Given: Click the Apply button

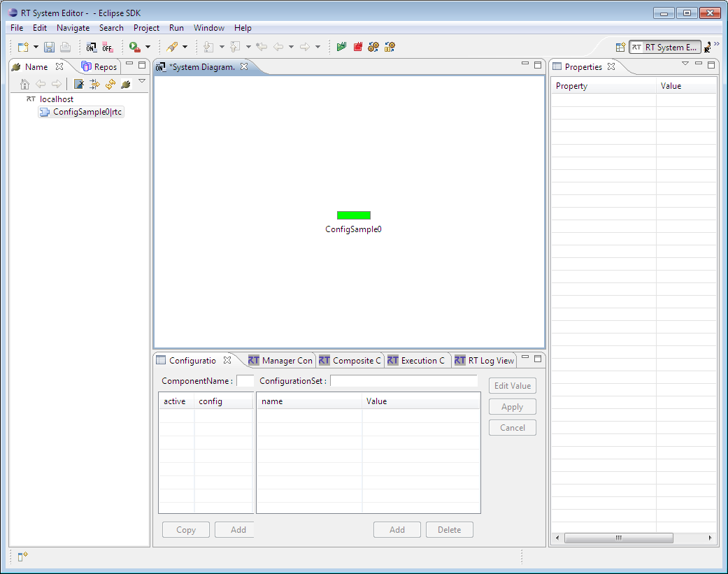Looking at the screenshot, I should click(x=513, y=407).
